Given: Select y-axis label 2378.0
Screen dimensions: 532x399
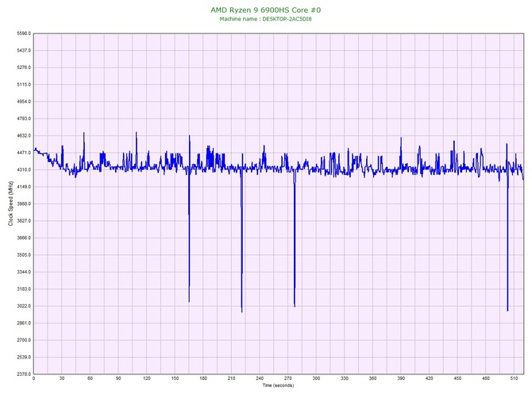Looking at the screenshot, I should [24, 374].
